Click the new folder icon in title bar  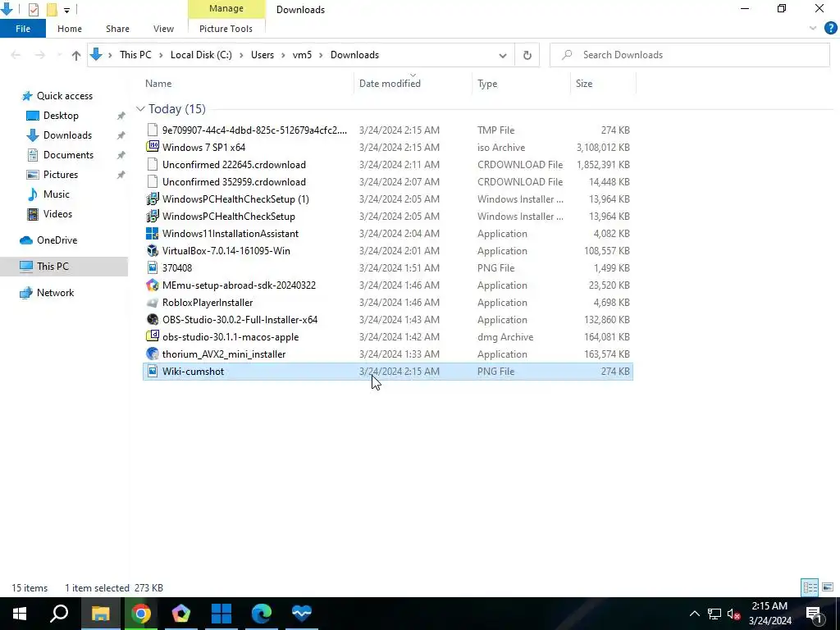coord(52,9)
